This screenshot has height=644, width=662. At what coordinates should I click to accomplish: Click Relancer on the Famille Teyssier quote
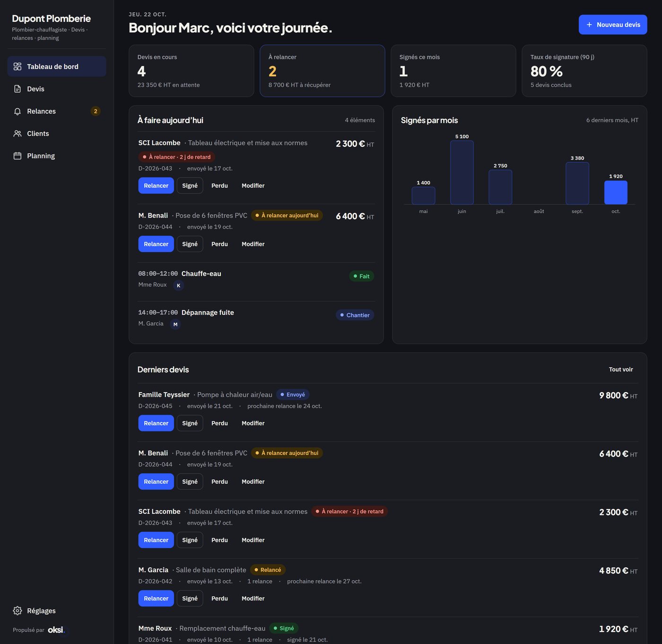pyautogui.click(x=156, y=423)
